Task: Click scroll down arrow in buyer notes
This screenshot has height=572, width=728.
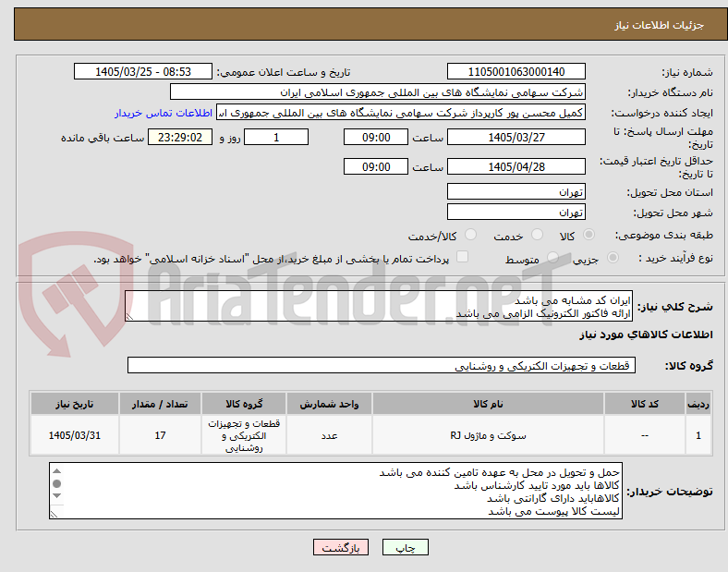Action: point(56,496)
